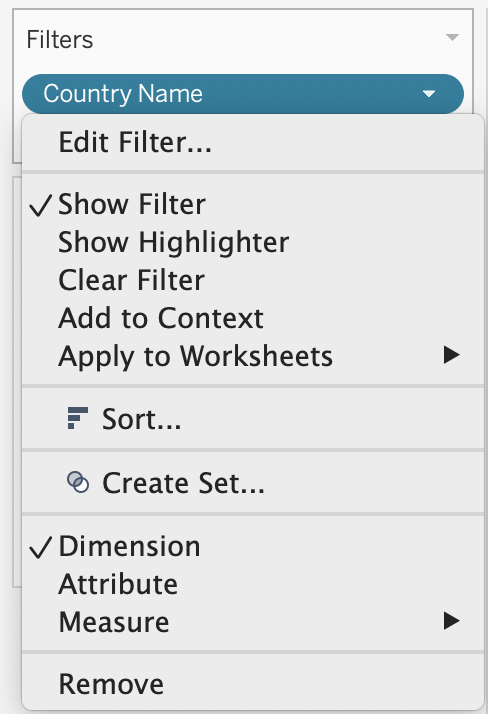488x714 pixels.
Task: Select the Dimension option
Action: [x=253, y=546]
